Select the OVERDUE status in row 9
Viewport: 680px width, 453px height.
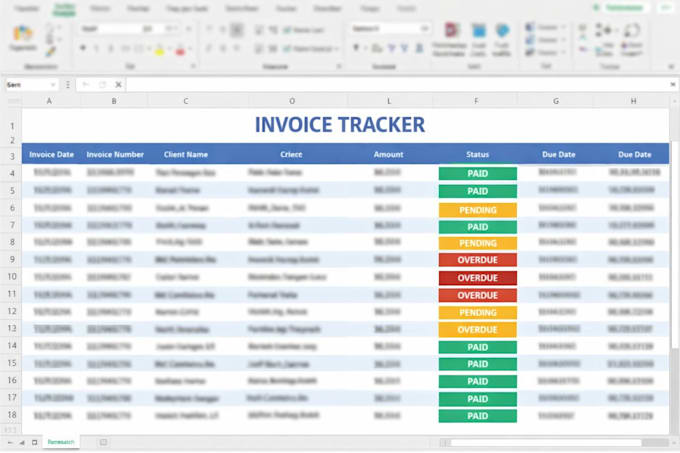pos(477,260)
